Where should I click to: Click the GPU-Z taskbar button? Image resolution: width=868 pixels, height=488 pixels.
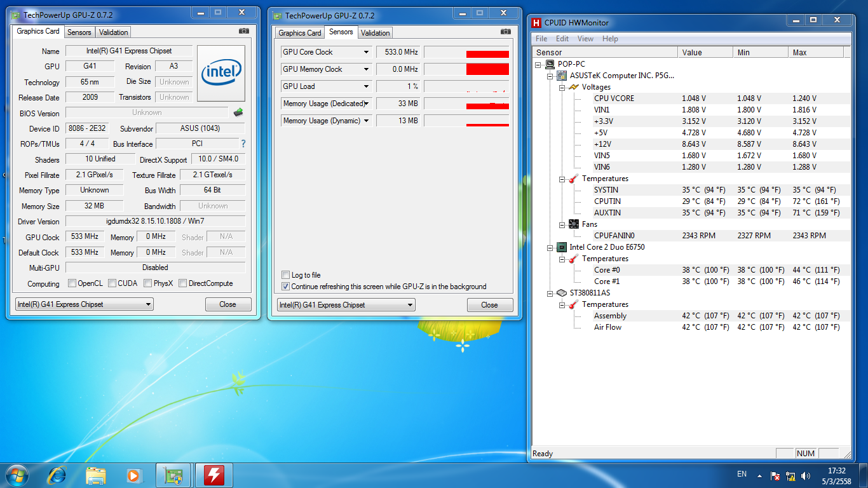coord(173,475)
